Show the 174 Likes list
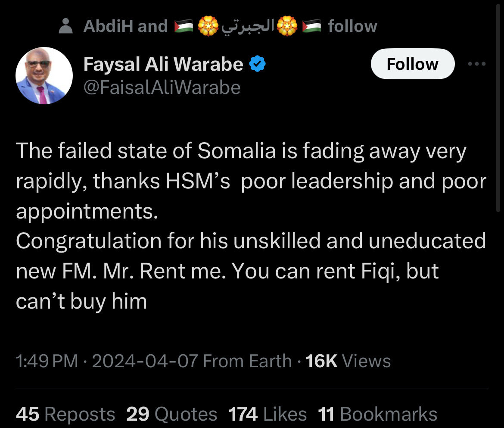 267,415
